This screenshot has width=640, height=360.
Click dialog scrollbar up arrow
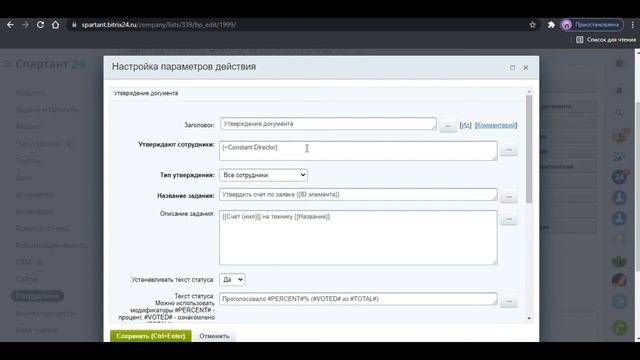coord(529,92)
